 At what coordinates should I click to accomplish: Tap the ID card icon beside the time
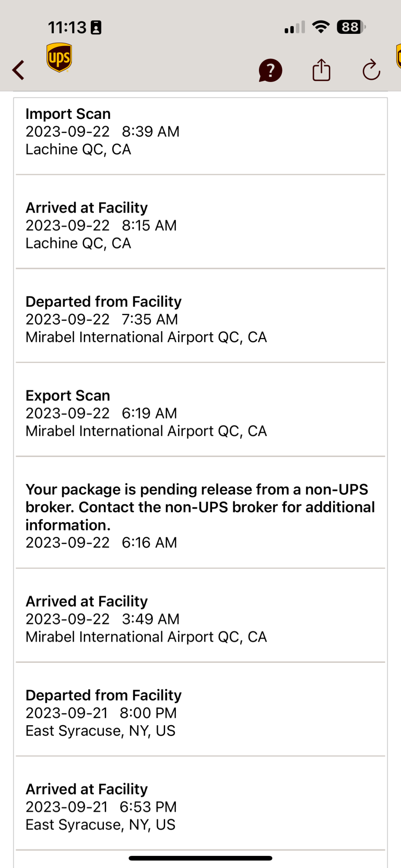(x=96, y=28)
